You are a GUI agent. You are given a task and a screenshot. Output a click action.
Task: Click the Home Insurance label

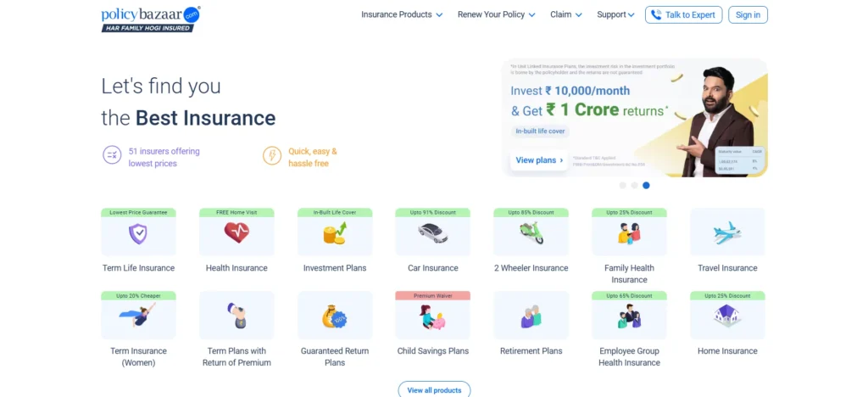[x=727, y=351]
